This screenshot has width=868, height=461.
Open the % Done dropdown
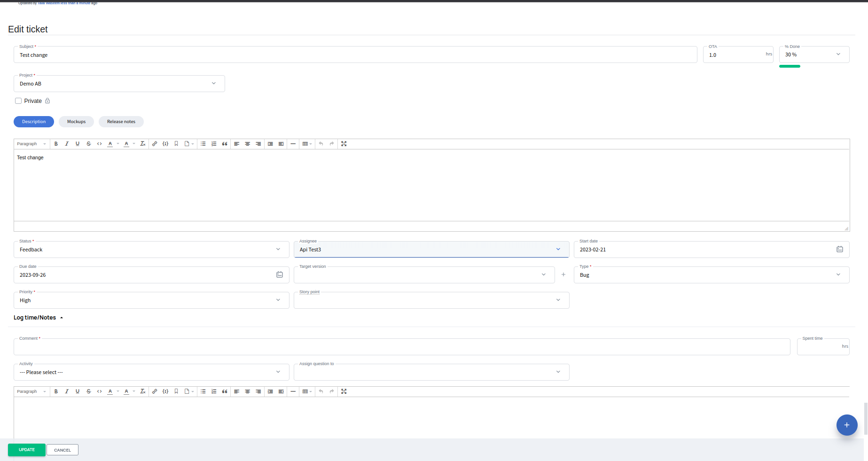[x=814, y=55]
